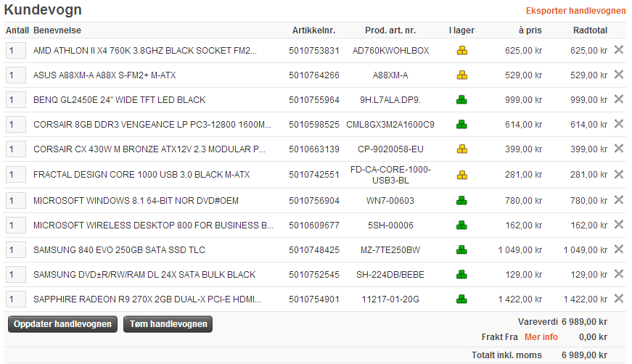Click green stock icon for Wireless Desktop 800
The height and width of the screenshot is (364, 632).
coord(462,226)
